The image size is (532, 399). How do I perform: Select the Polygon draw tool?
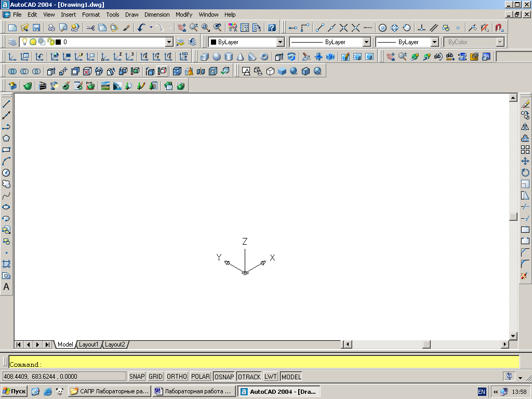point(6,138)
